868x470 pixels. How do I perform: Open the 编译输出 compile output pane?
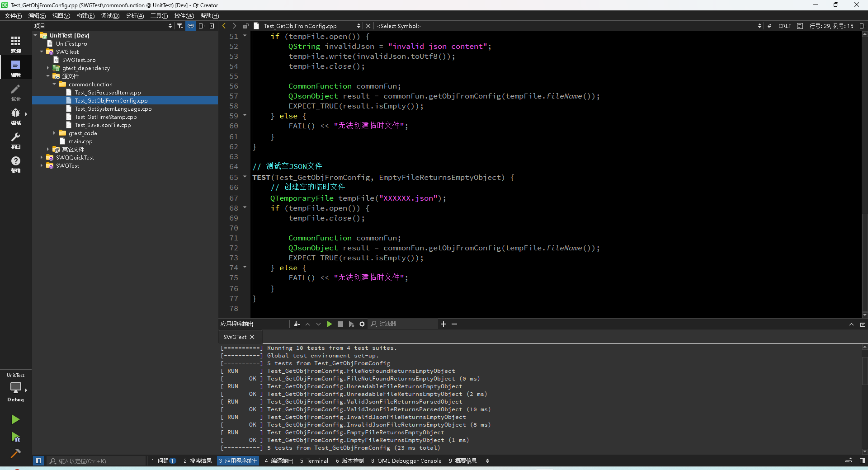(279, 461)
